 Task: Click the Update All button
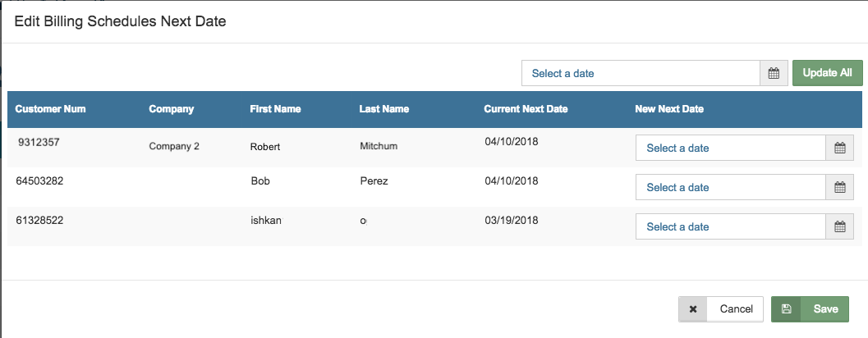pos(827,73)
